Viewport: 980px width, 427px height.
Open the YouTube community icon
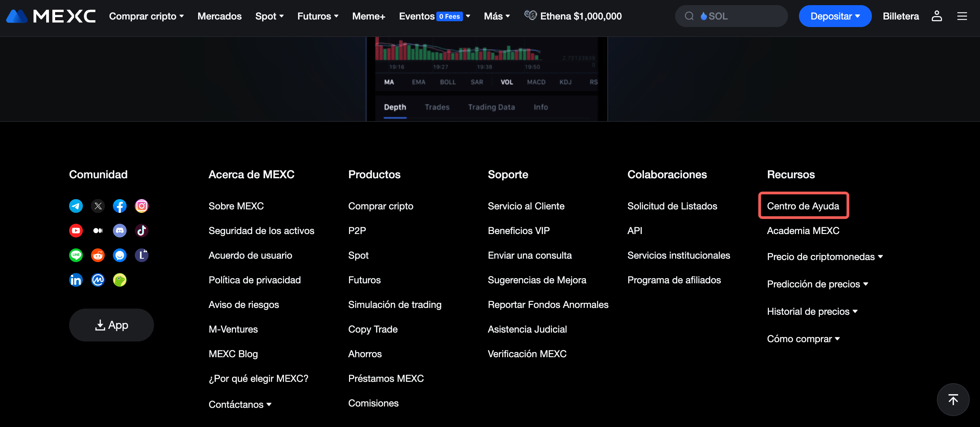click(x=76, y=231)
